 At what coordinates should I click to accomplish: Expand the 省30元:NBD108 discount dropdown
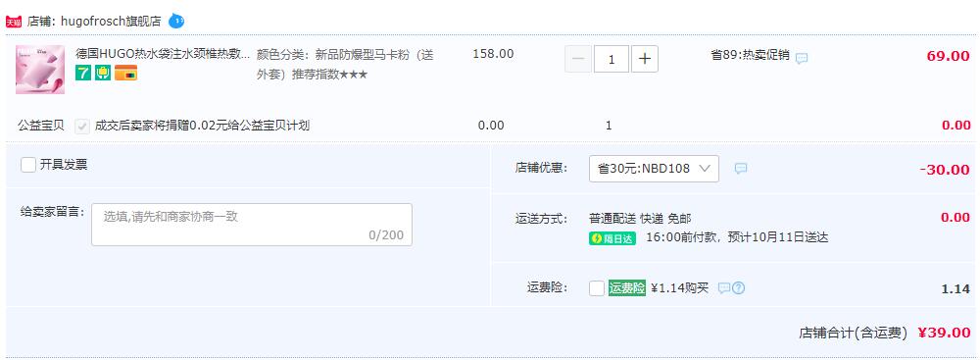[x=654, y=169]
